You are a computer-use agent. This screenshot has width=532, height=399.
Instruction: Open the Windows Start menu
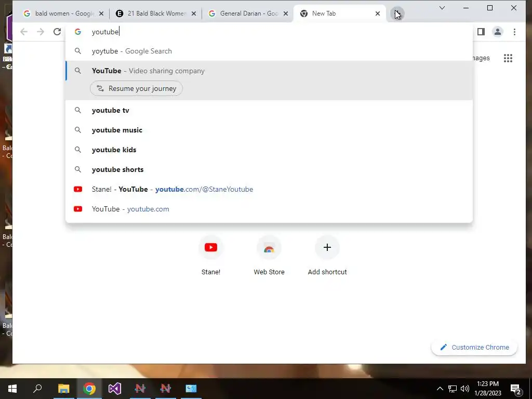coord(12,389)
